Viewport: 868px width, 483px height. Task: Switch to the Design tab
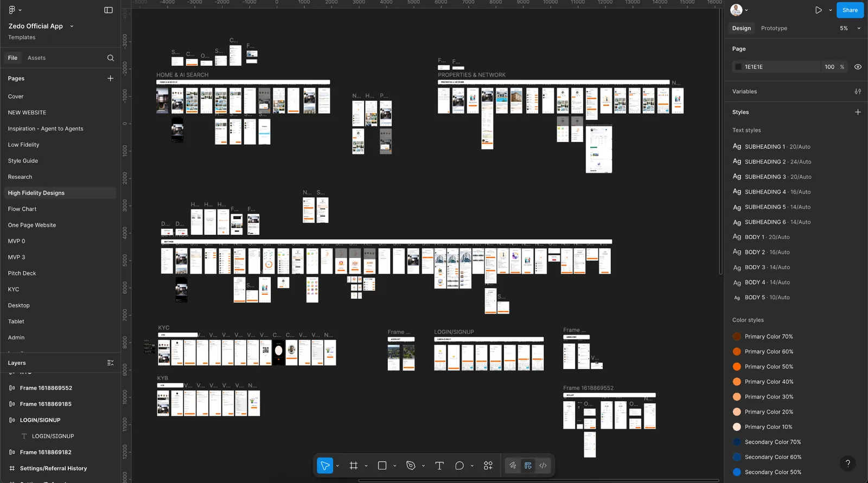[742, 28]
